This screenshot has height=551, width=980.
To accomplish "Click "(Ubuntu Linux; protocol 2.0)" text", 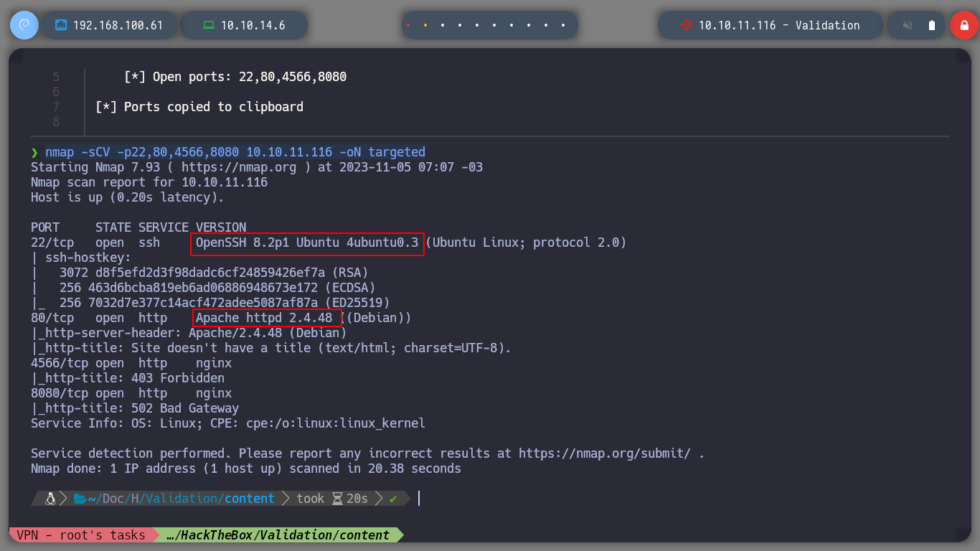I will 526,242.
